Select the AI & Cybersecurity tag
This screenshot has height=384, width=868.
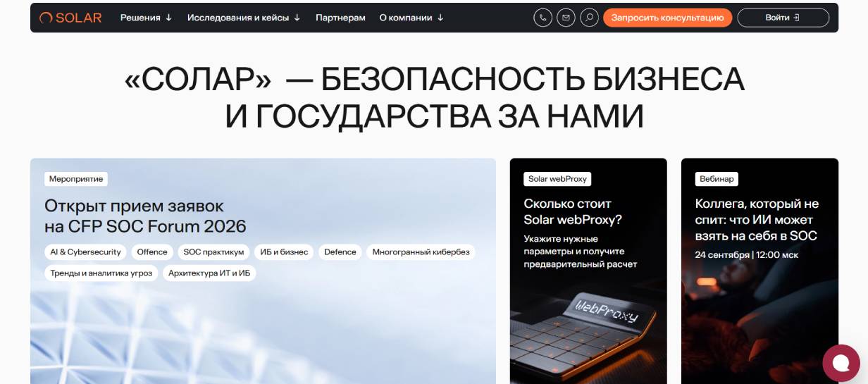(86, 252)
